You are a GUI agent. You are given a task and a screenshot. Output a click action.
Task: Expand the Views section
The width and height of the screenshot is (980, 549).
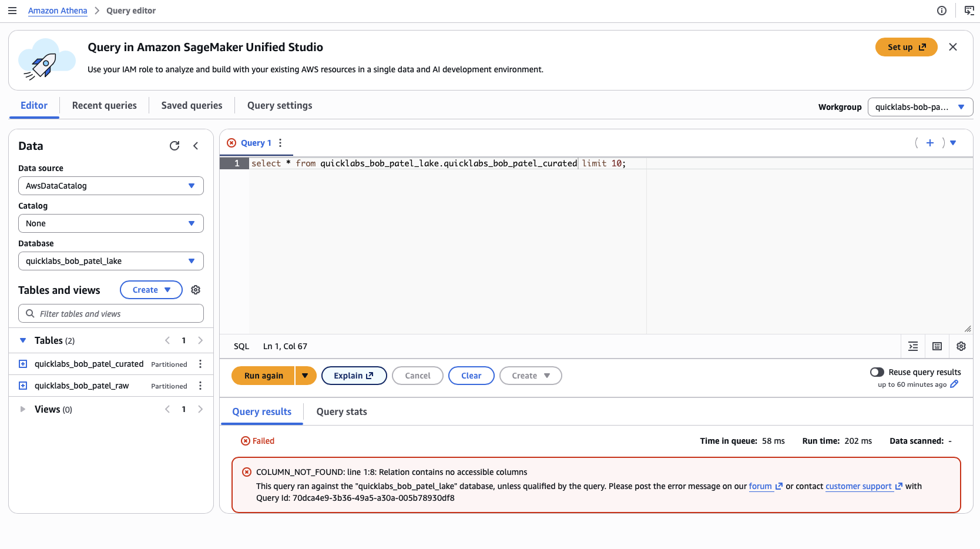tap(23, 409)
